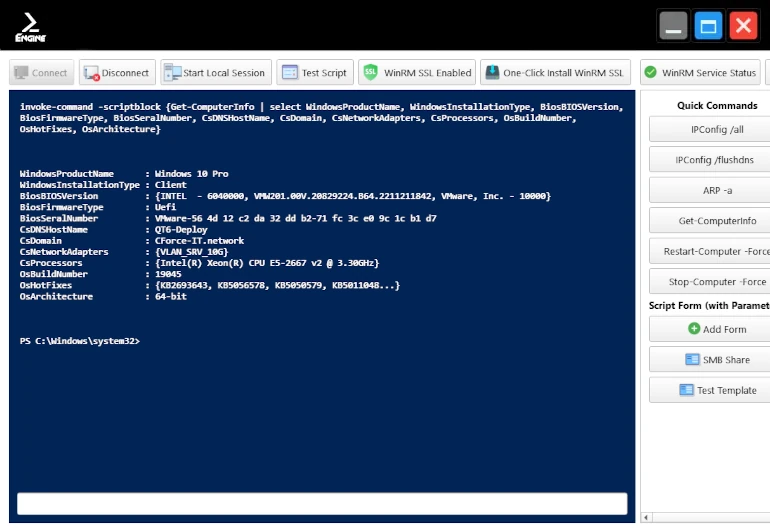This screenshot has height=532, width=770.
Task: Open the Test Script button
Action: pos(315,73)
